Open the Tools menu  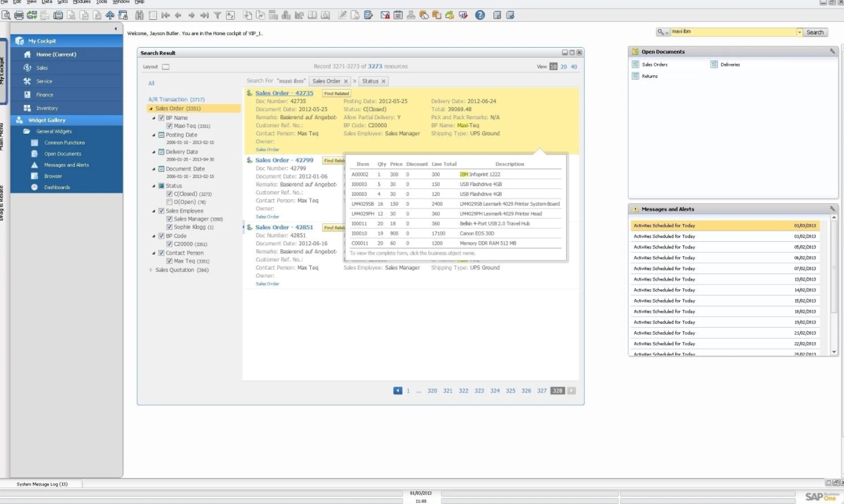(x=101, y=2)
